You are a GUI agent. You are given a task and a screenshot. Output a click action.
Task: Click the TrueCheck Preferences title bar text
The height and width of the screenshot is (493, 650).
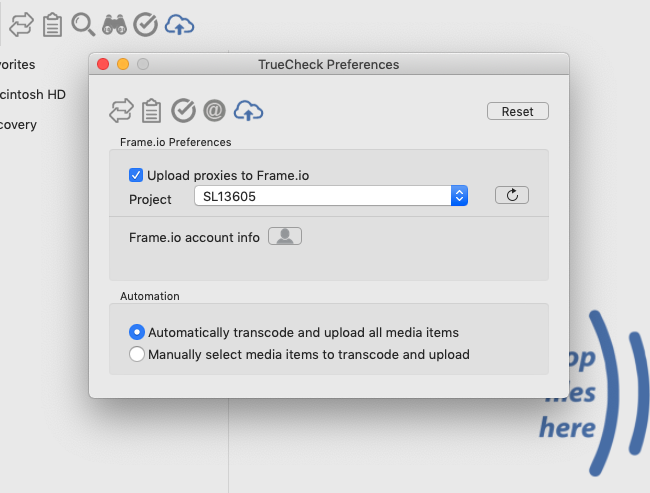(328, 65)
